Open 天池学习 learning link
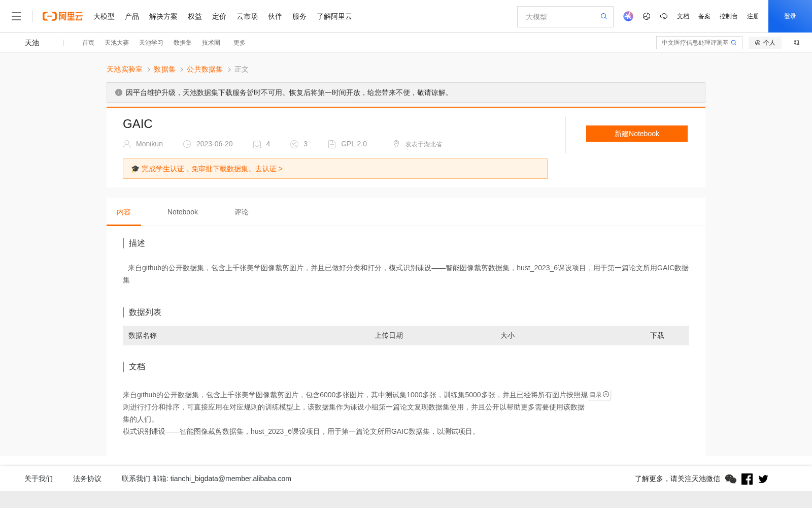Image resolution: width=812 pixels, height=508 pixels. (151, 43)
